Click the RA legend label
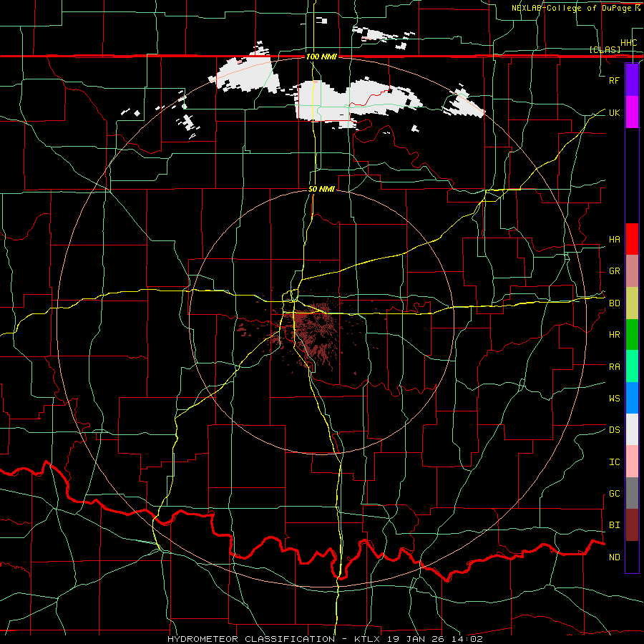Viewport: 644px width, 644px height. pyautogui.click(x=614, y=367)
